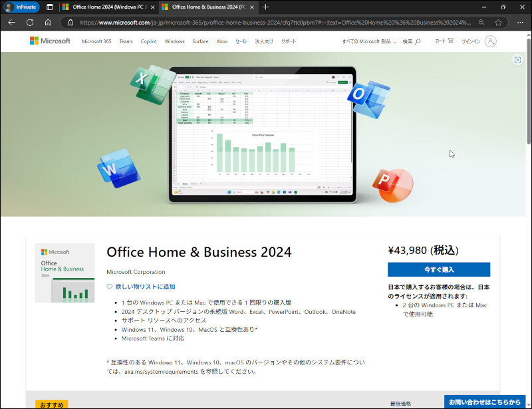Select the Office Home & Business 2024 tab

tap(208, 7)
